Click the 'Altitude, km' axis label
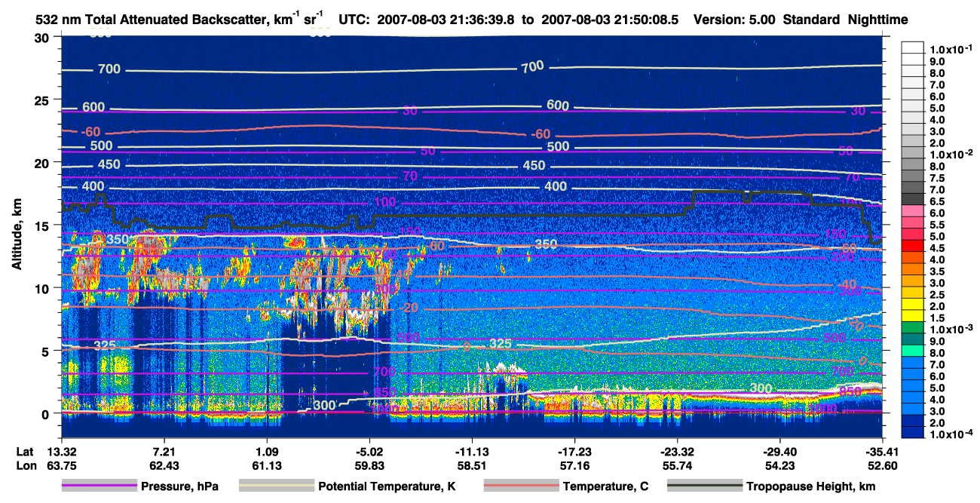The image size is (980, 503). pyautogui.click(x=17, y=235)
